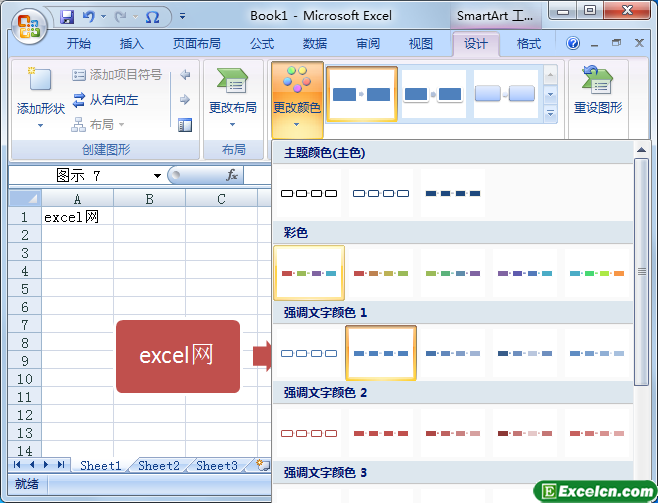Switch to the 开始 tab

[78, 43]
